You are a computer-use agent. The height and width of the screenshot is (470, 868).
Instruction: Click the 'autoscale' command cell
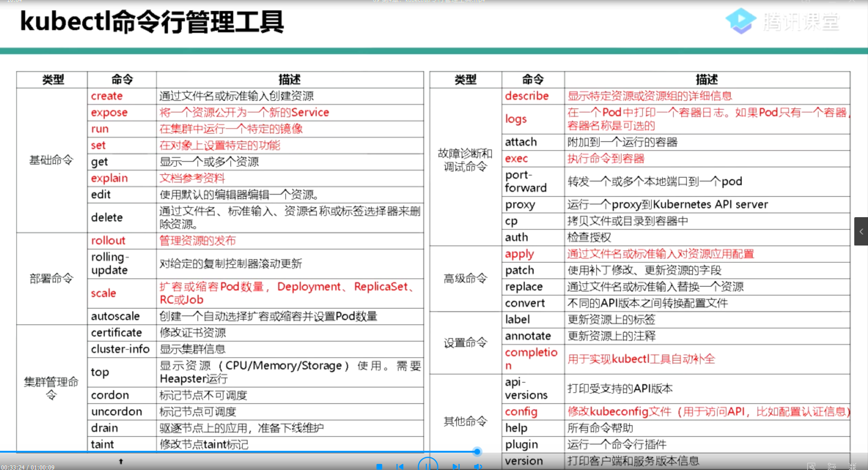tap(122, 316)
